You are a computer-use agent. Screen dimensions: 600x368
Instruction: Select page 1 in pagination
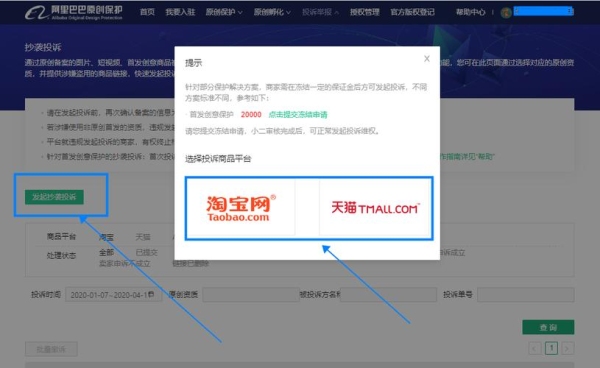551,348
